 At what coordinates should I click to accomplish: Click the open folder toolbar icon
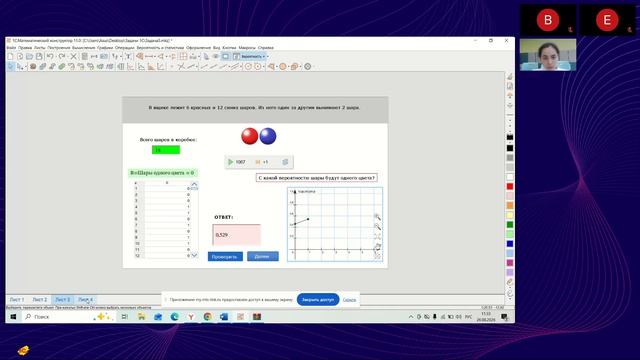coord(29,56)
